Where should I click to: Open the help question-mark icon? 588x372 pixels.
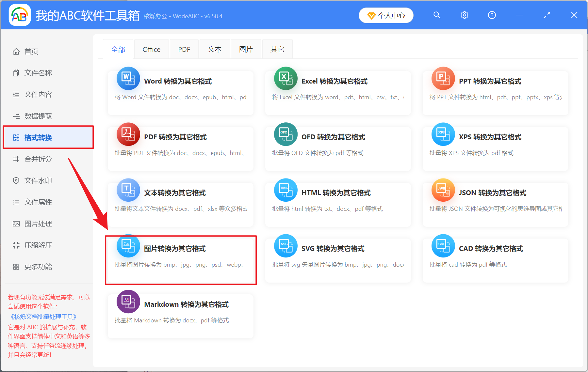[x=492, y=15]
